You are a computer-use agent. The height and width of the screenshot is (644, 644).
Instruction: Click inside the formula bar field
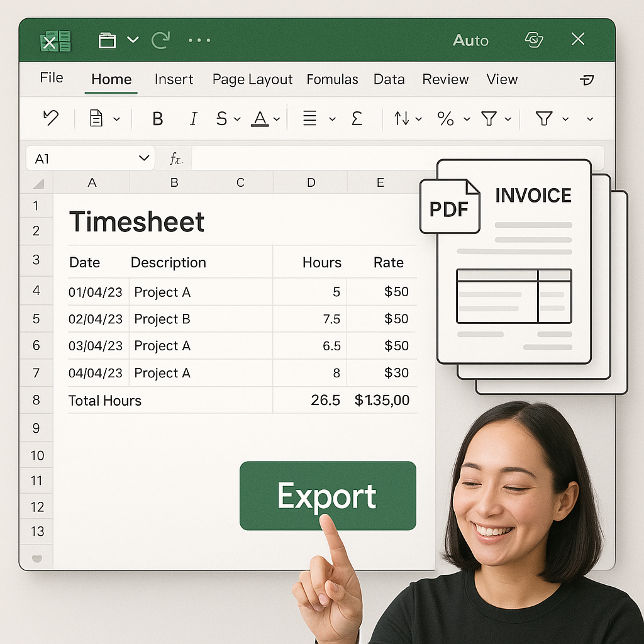pos(397,158)
